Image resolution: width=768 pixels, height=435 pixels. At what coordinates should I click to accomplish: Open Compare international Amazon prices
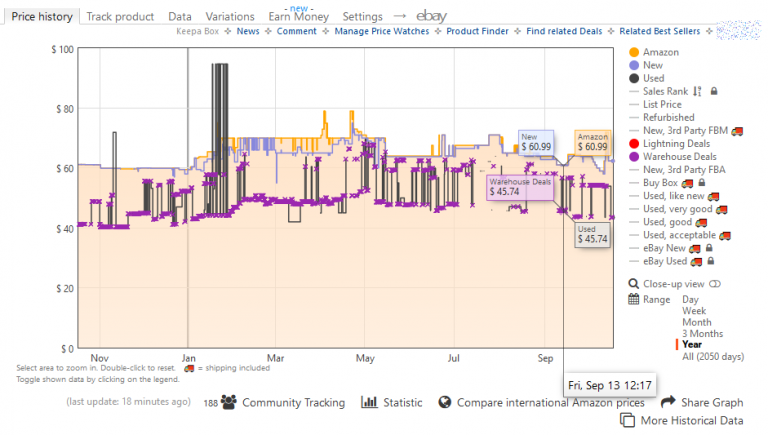[x=551, y=403]
